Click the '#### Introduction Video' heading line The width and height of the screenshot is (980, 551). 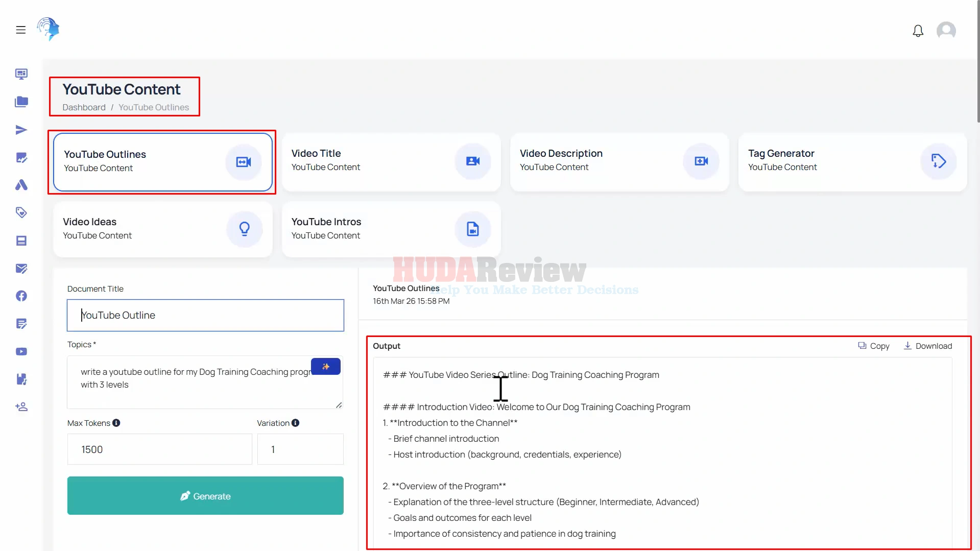(536, 407)
